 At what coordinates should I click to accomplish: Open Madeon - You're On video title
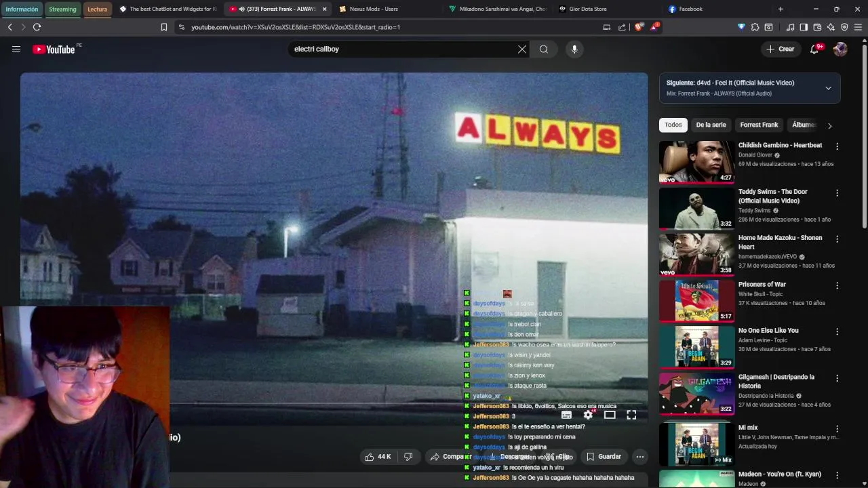click(x=780, y=474)
